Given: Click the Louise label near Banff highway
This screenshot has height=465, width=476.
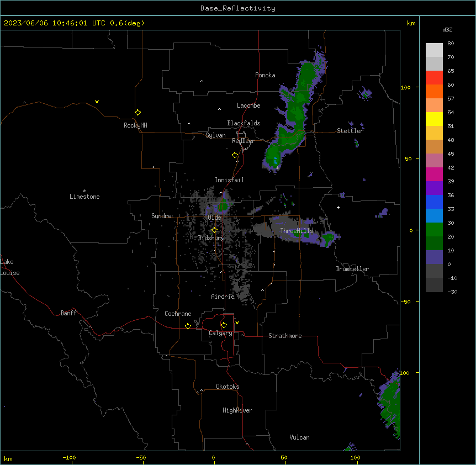Looking at the screenshot, I should point(10,273).
